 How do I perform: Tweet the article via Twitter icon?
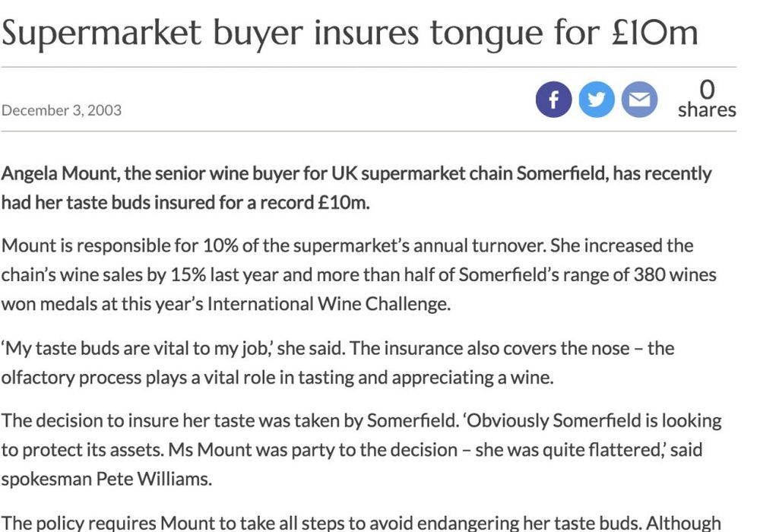click(596, 100)
